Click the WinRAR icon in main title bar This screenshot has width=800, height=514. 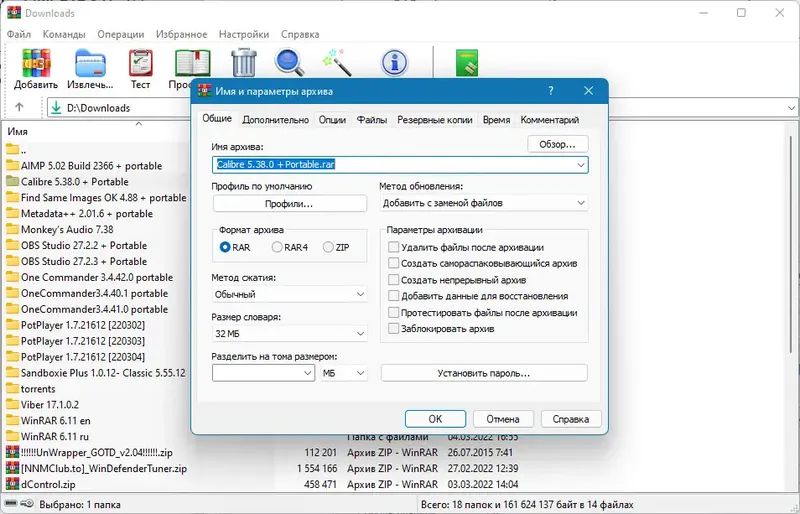[x=14, y=13]
